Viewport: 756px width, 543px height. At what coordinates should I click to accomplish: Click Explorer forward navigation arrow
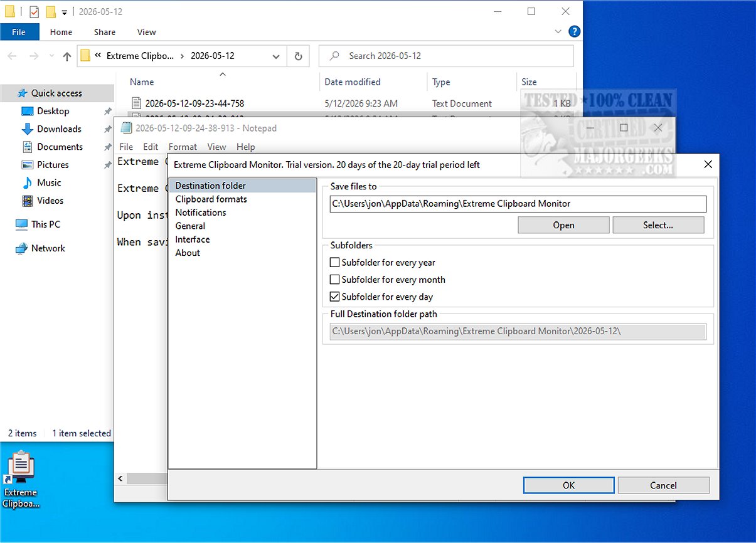click(x=34, y=56)
